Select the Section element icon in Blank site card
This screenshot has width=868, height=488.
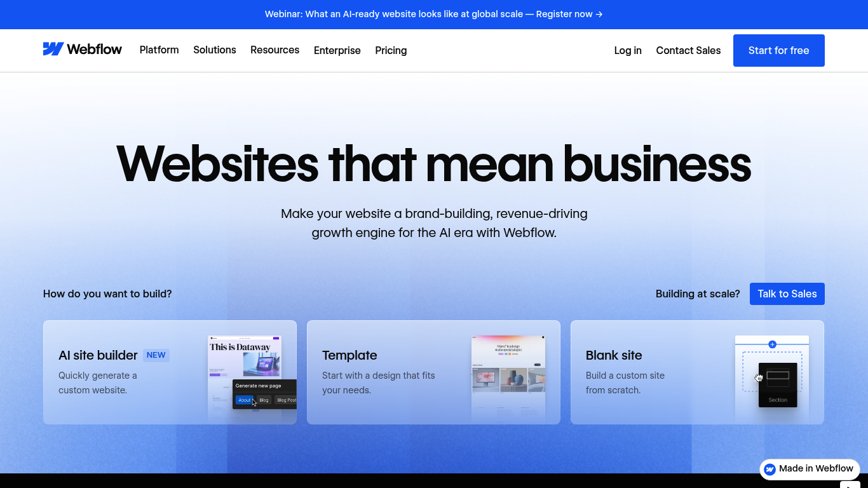coord(778,381)
